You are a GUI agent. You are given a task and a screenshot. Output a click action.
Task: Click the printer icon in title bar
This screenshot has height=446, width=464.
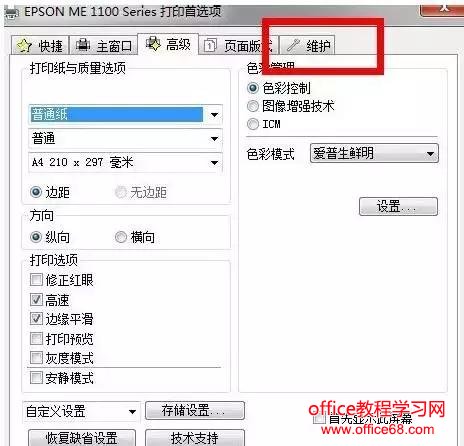[12, 13]
